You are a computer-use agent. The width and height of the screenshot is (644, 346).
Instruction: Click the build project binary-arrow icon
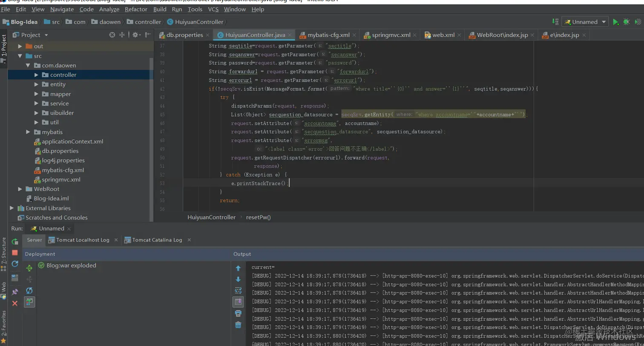(555, 22)
